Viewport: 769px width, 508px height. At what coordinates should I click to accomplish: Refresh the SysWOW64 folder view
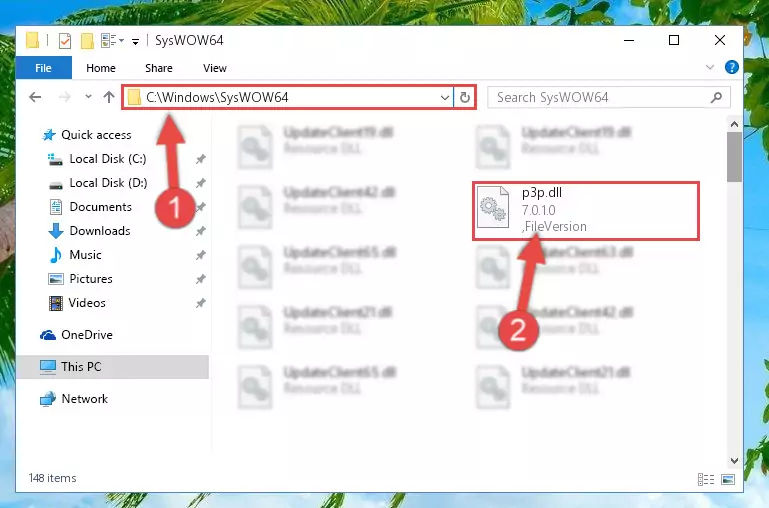(464, 97)
